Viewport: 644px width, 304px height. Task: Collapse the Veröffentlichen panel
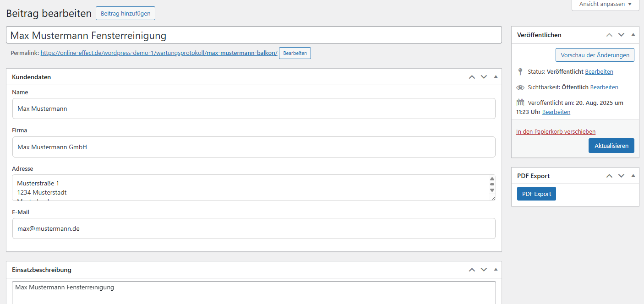pos(633,35)
